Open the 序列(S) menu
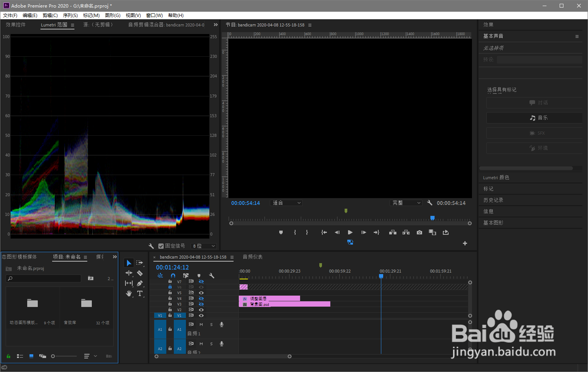Image resolution: width=588 pixels, height=372 pixels. point(70,15)
